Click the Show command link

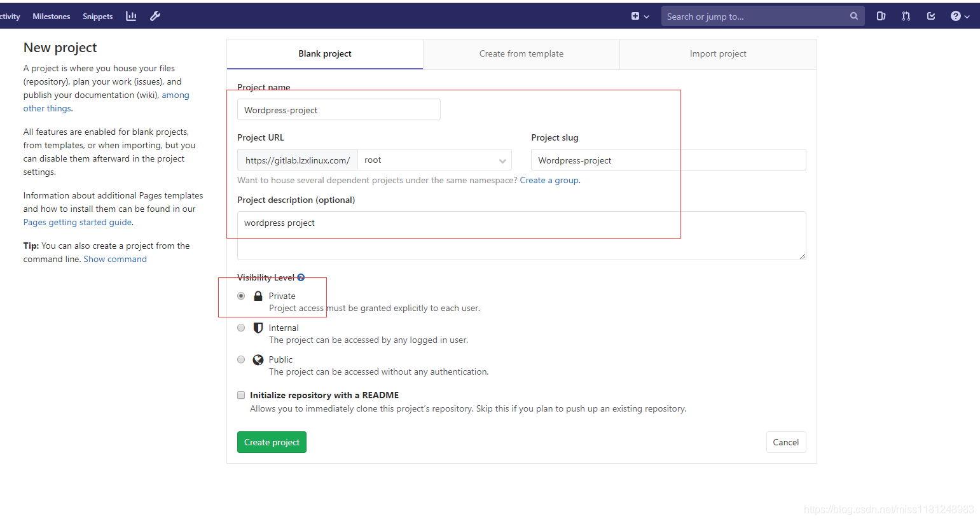click(115, 260)
